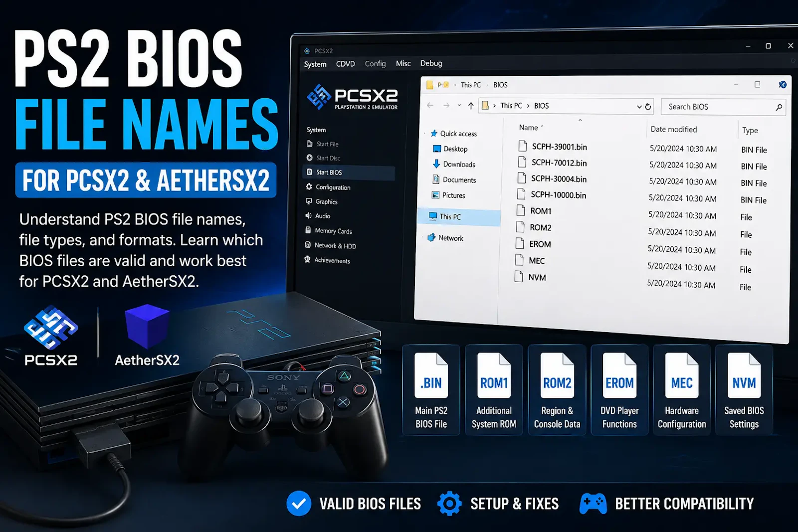Select Start Disc in the sidebar
This screenshot has width=798, height=532.
tap(324, 158)
